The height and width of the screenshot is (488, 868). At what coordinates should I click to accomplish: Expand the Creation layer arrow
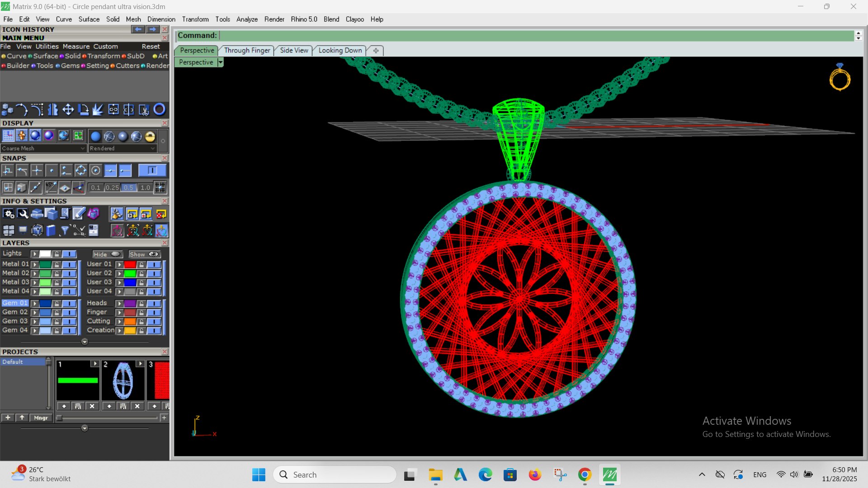click(120, 331)
